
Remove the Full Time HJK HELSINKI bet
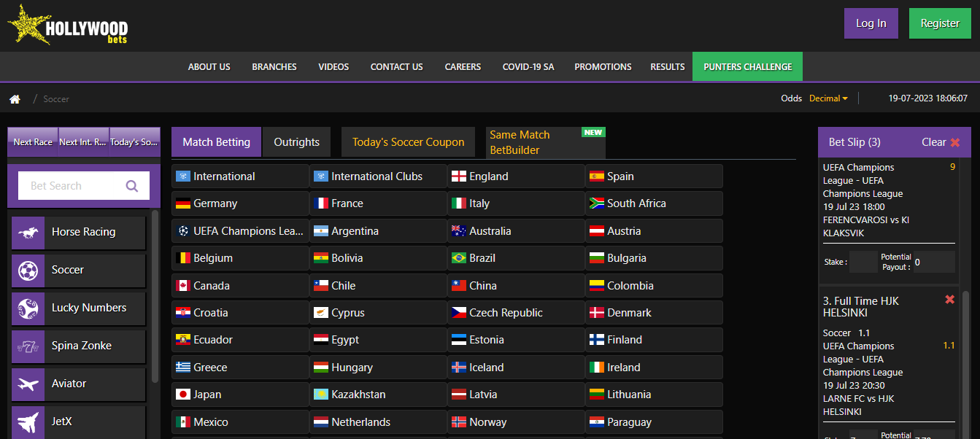click(x=949, y=299)
